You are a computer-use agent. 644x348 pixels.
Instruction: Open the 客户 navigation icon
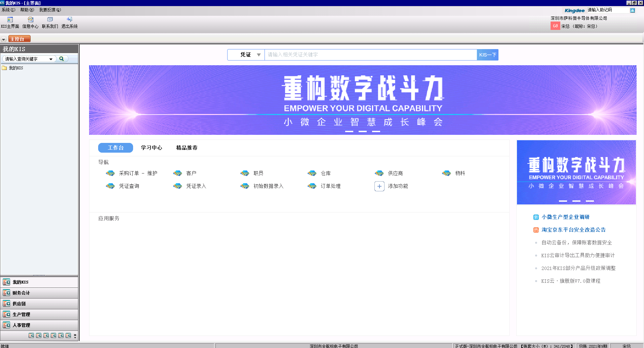(185, 173)
